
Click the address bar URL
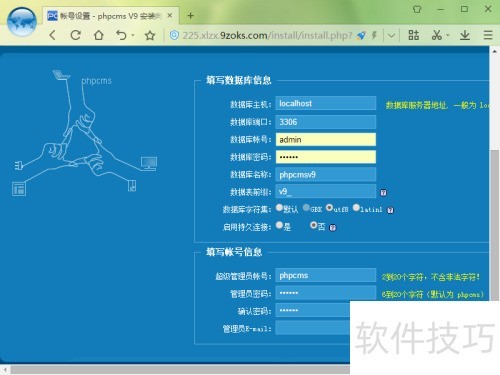pyautogui.click(x=267, y=35)
